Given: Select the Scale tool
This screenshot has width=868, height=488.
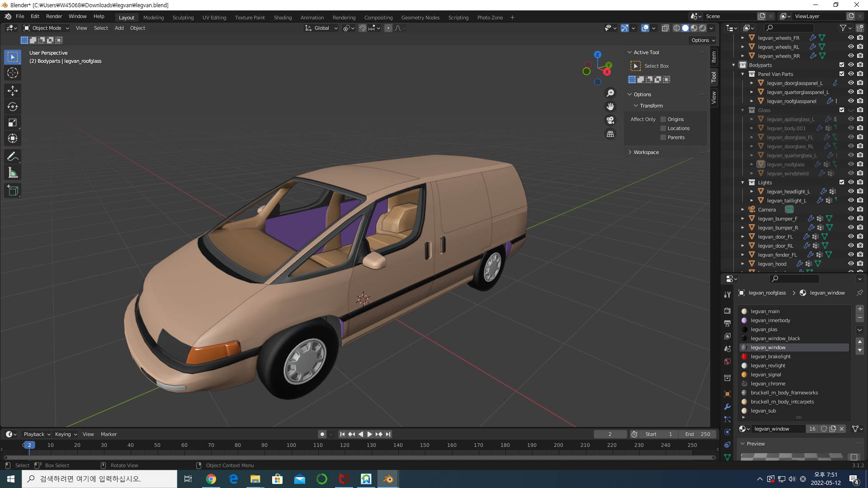Looking at the screenshot, I should (13, 123).
